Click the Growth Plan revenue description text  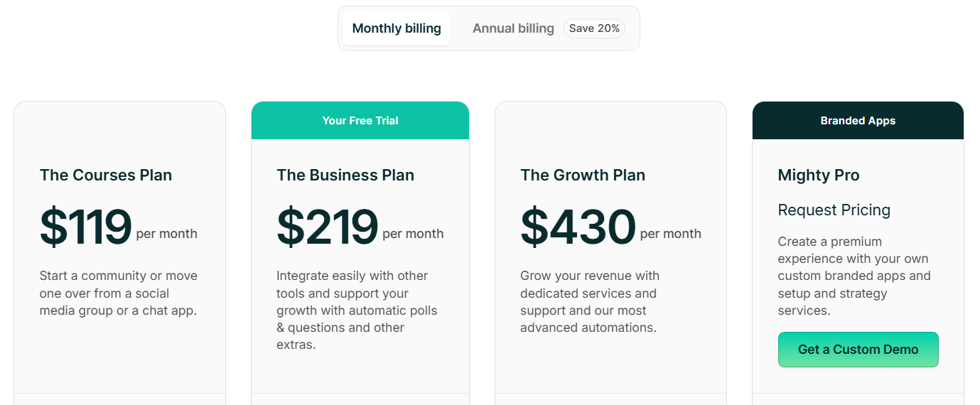(589, 302)
